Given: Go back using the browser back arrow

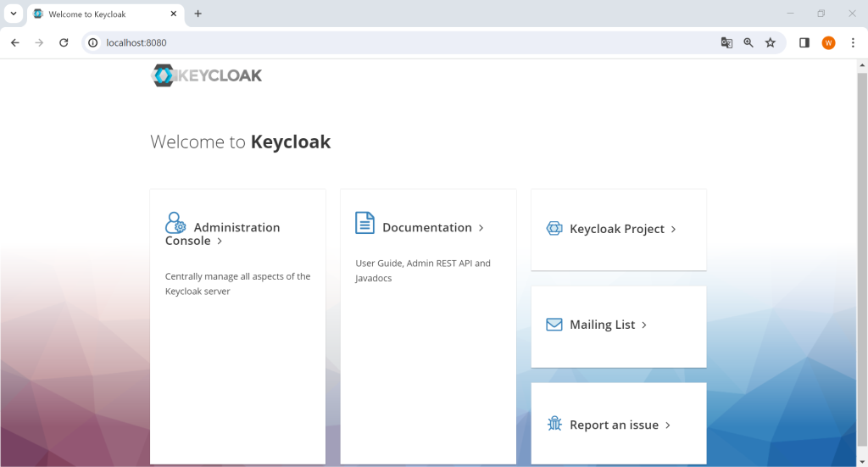Looking at the screenshot, I should click(15, 42).
